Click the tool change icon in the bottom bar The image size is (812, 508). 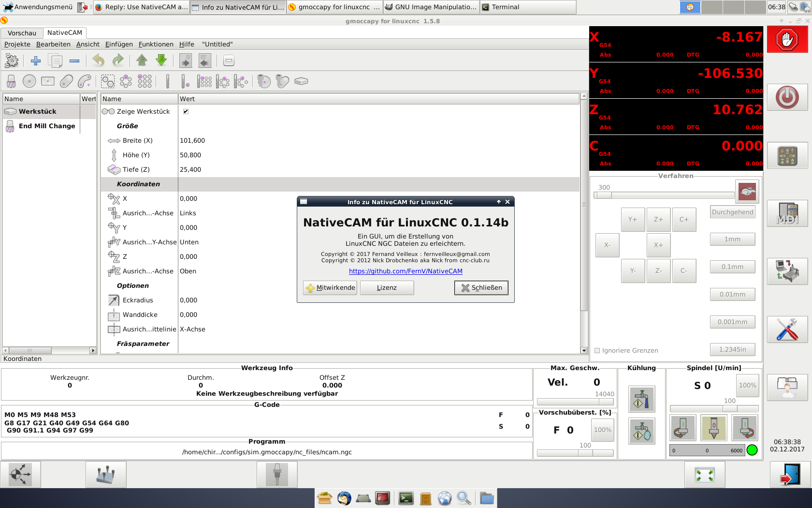pos(277,475)
